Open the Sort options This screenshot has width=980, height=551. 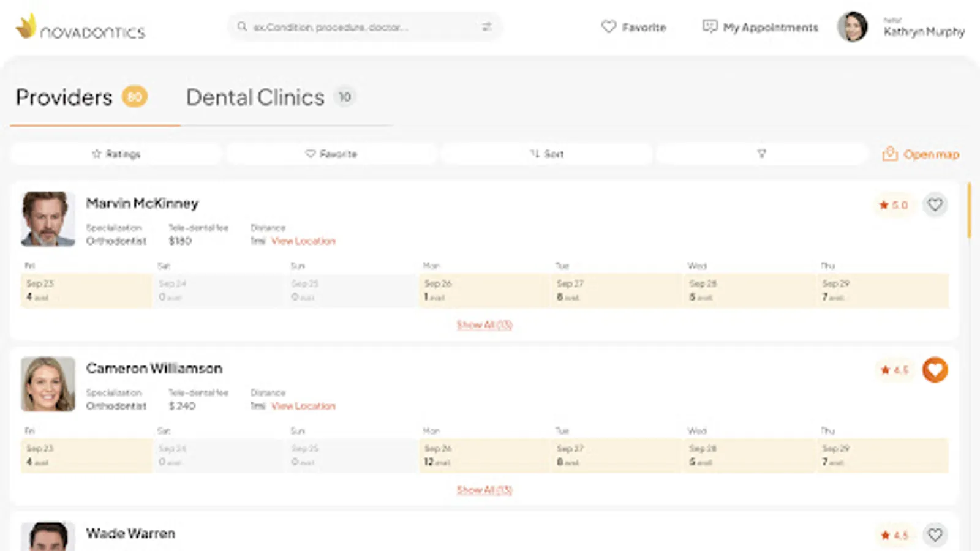(546, 154)
